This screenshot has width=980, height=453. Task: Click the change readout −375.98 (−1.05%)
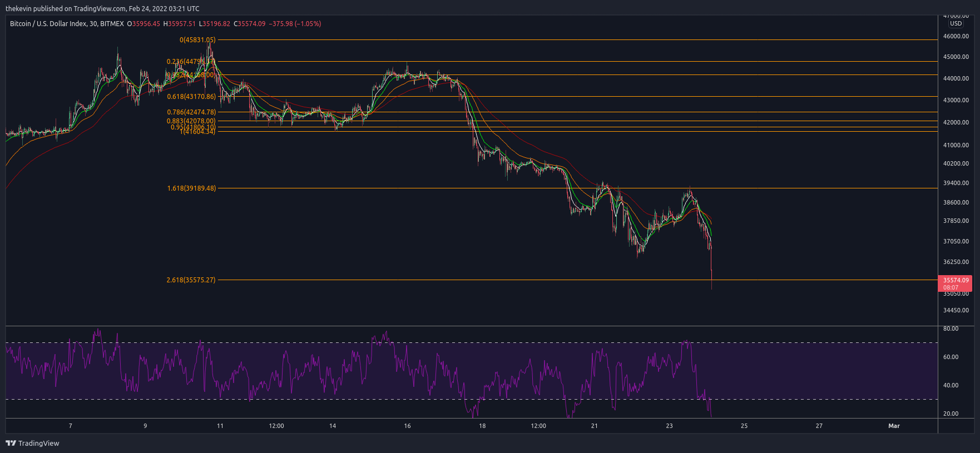295,24
